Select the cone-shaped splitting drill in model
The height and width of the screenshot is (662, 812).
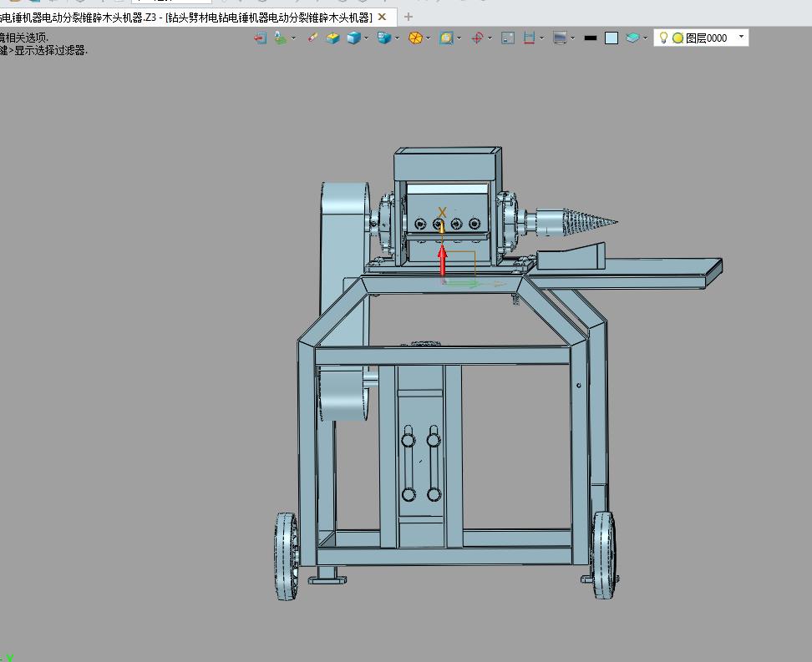coord(576,222)
